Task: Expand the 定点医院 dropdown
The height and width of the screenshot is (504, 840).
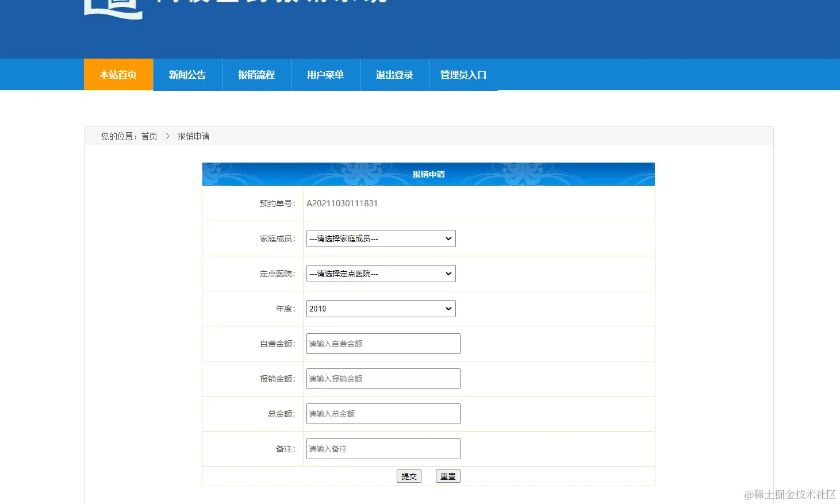Action: point(381,274)
